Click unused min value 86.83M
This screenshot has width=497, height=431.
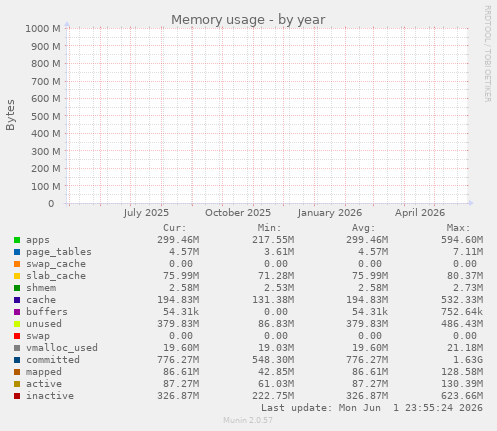pyautogui.click(x=276, y=324)
